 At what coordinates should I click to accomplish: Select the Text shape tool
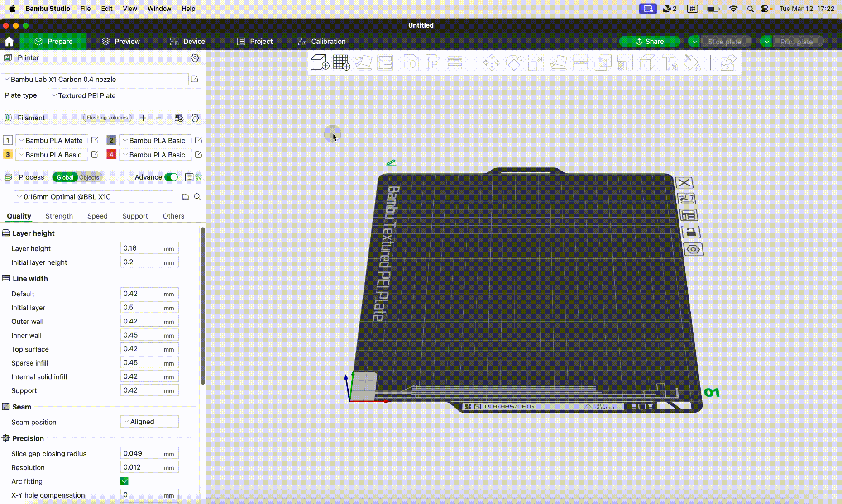670,62
